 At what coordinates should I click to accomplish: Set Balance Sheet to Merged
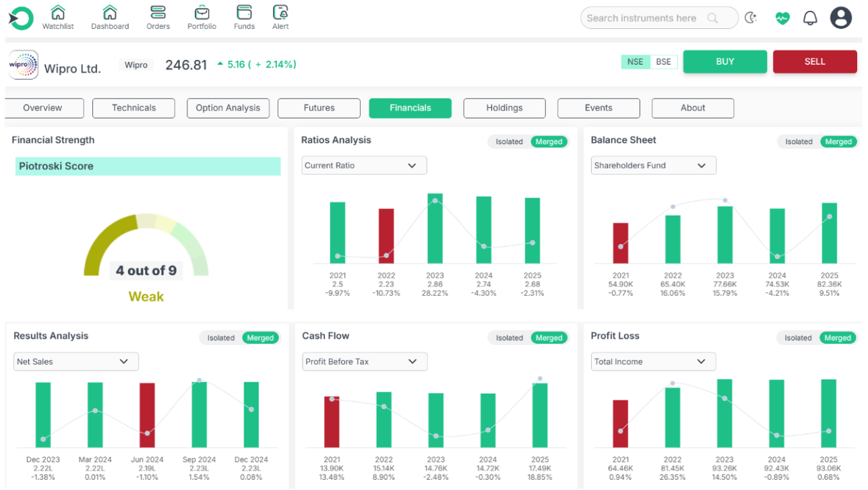point(838,142)
